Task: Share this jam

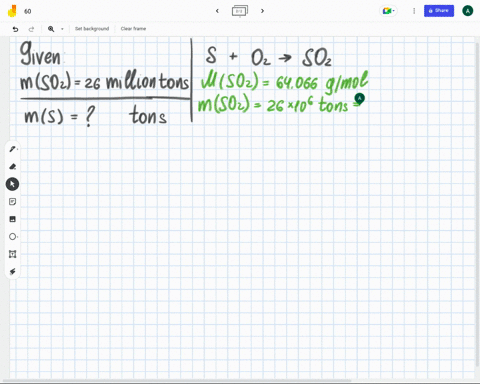Action: [439, 11]
